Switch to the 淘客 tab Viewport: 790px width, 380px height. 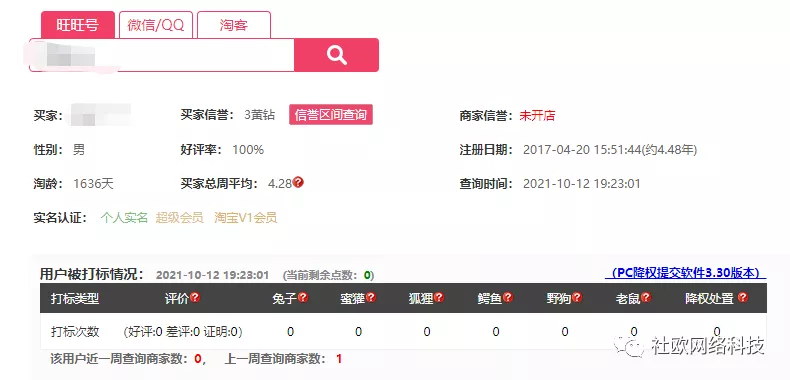pyautogui.click(x=234, y=25)
